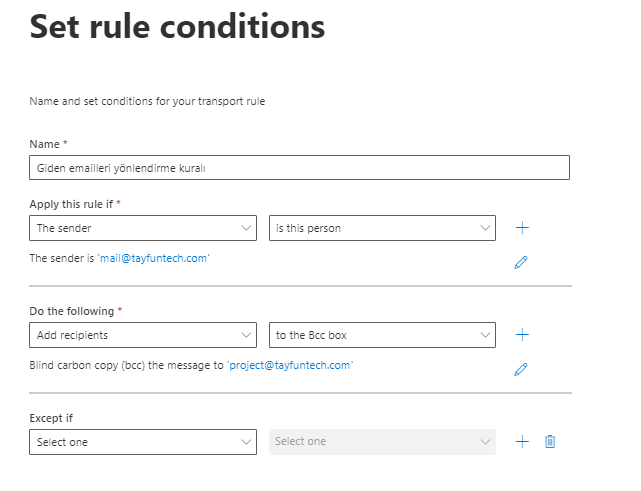The height and width of the screenshot is (491, 641).
Task: Open the 'The sender' condition dropdown
Action: point(143,228)
